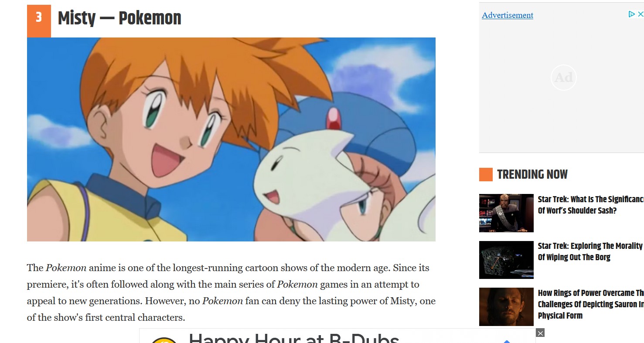Click the orange square beside Trending Now
The image size is (644, 343).
coord(486,174)
